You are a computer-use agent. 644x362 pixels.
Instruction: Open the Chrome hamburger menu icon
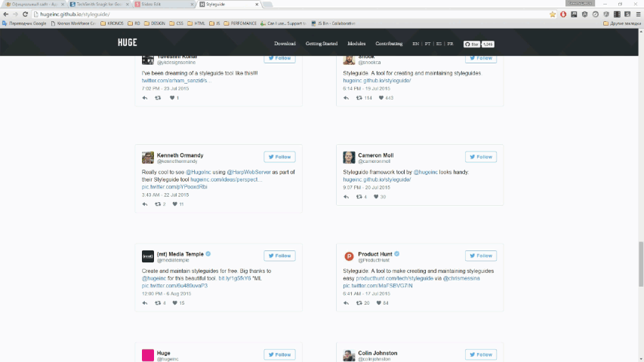(638, 14)
